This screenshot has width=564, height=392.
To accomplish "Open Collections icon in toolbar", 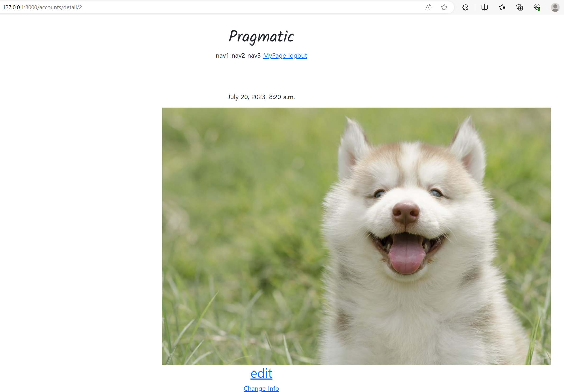I will 520,7.
